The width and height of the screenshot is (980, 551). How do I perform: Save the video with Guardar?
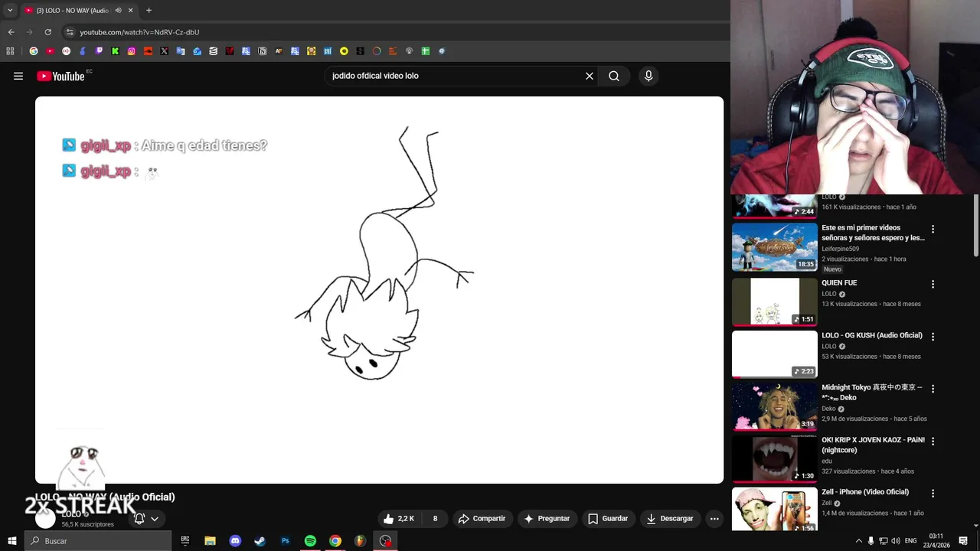click(x=608, y=518)
